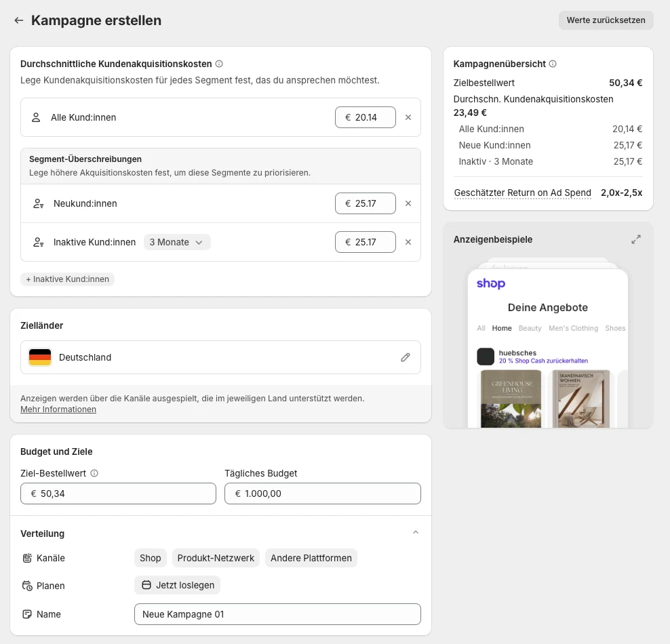The width and height of the screenshot is (670, 644).
Task: Click the Inaktive Kund:innen segment icon
Action: [x=39, y=242]
